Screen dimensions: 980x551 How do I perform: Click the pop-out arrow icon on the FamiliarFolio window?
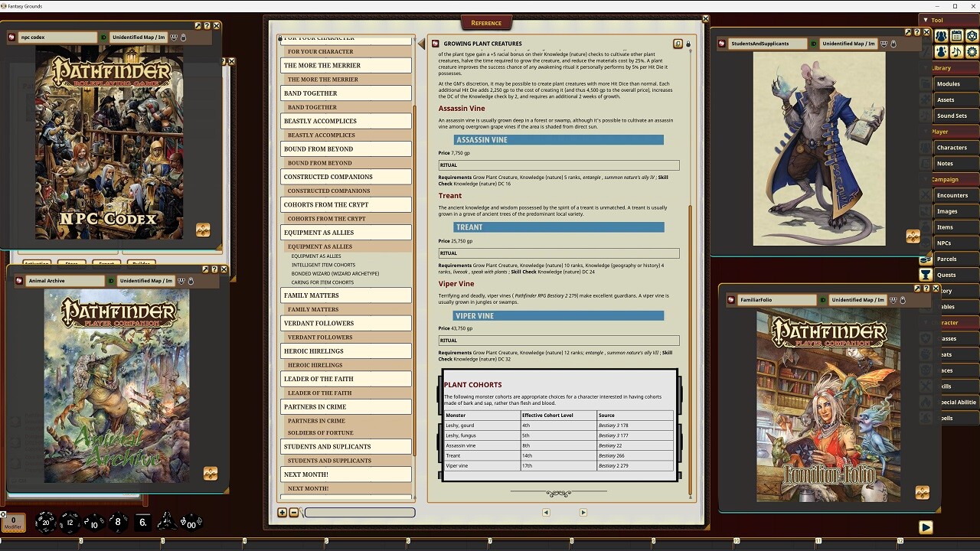point(916,289)
